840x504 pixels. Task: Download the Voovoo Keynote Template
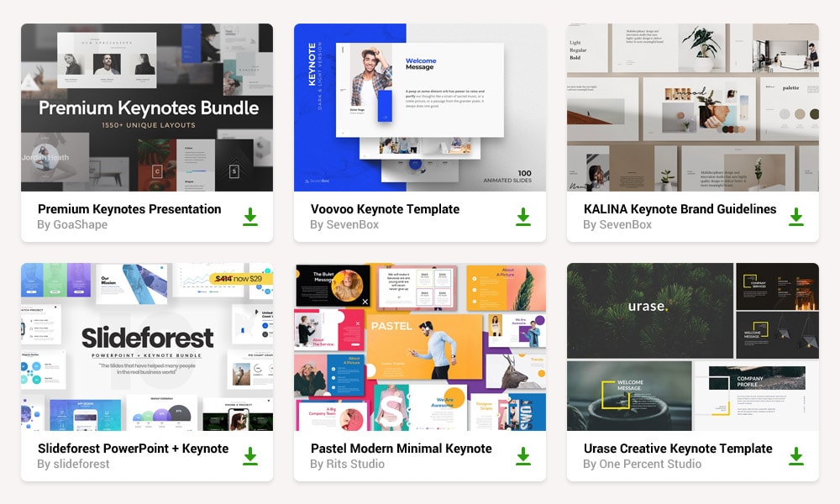[x=523, y=217]
